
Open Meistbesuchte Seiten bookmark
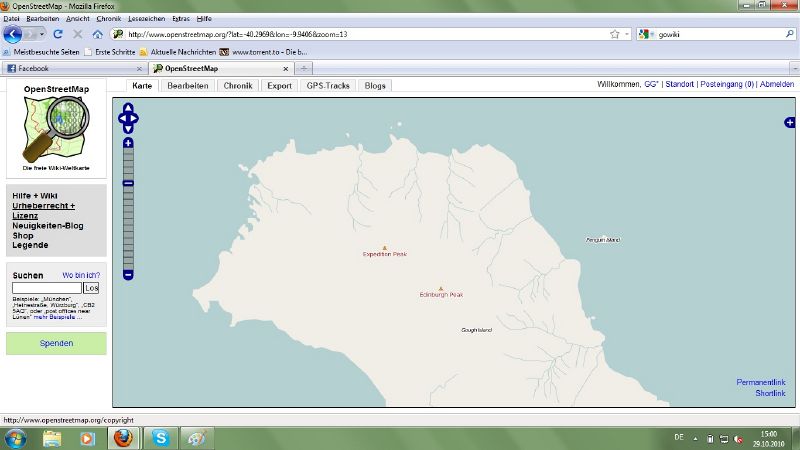(41, 52)
